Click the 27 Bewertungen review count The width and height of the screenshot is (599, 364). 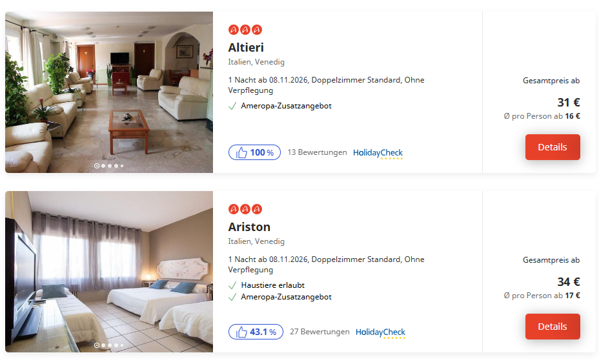pyautogui.click(x=320, y=332)
